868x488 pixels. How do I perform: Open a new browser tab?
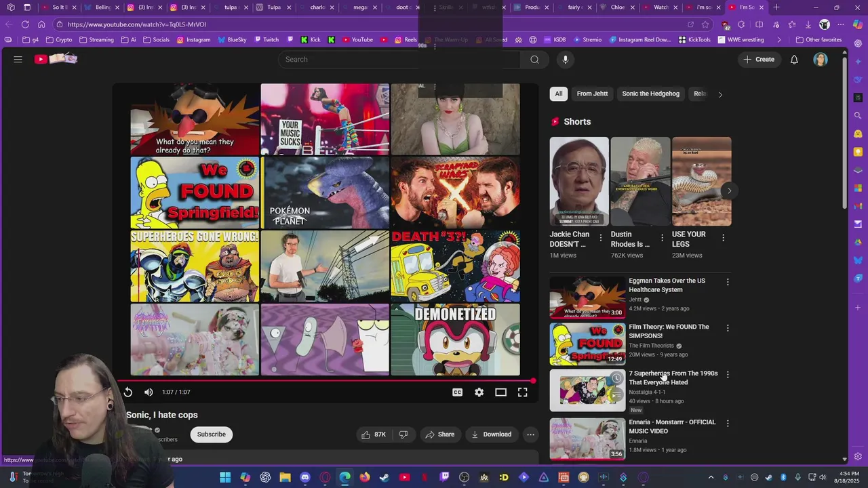(776, 7)
